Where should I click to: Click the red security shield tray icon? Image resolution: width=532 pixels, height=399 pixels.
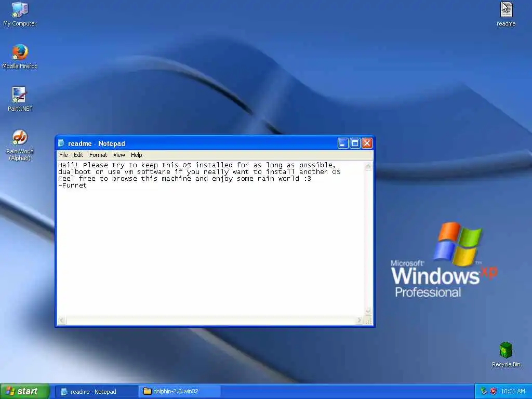coord(494,391)
